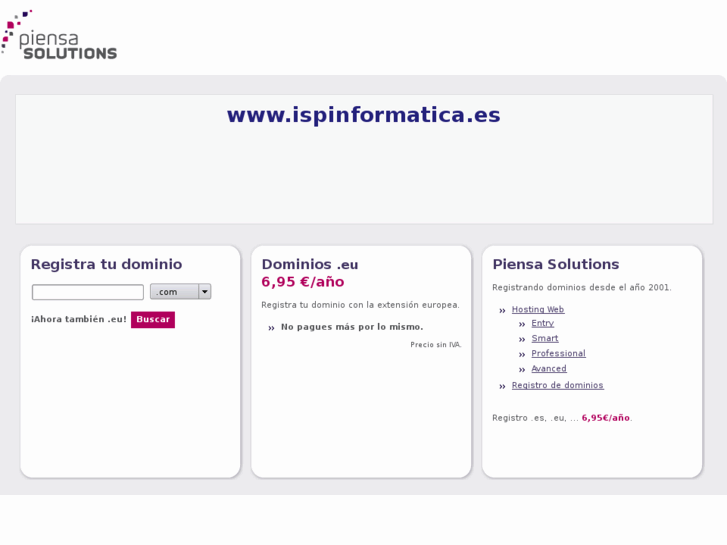Click the 'Piensa Solutions' card heading
This screenshot has width=727, height=545.
click(x=556, y=264)
